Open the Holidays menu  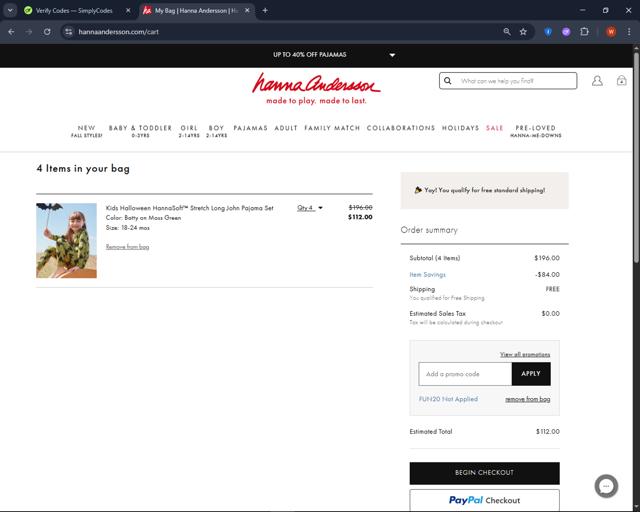[x=460, y=128]
